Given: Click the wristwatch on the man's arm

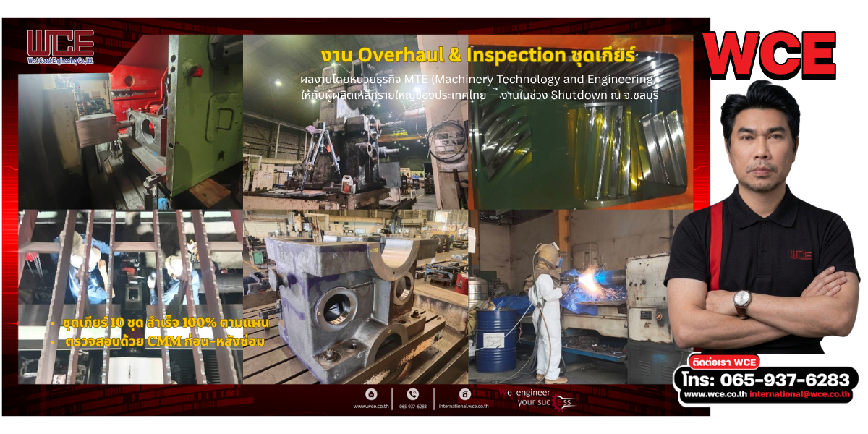Looking at the screenshot, I should coord(742,303).
